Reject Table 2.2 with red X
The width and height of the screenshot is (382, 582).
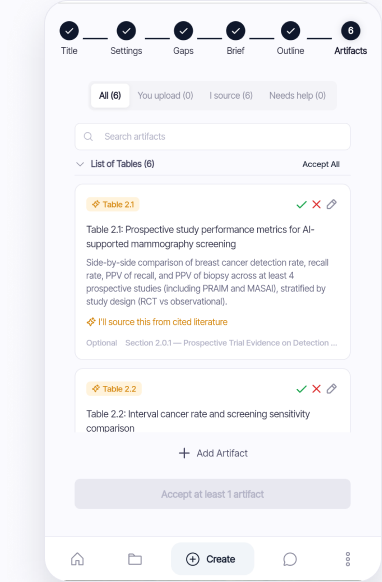pos(316,389)
